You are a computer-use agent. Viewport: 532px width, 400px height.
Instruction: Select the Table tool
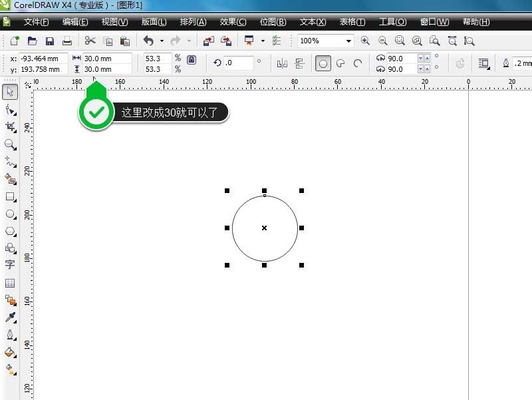point(9,282)
